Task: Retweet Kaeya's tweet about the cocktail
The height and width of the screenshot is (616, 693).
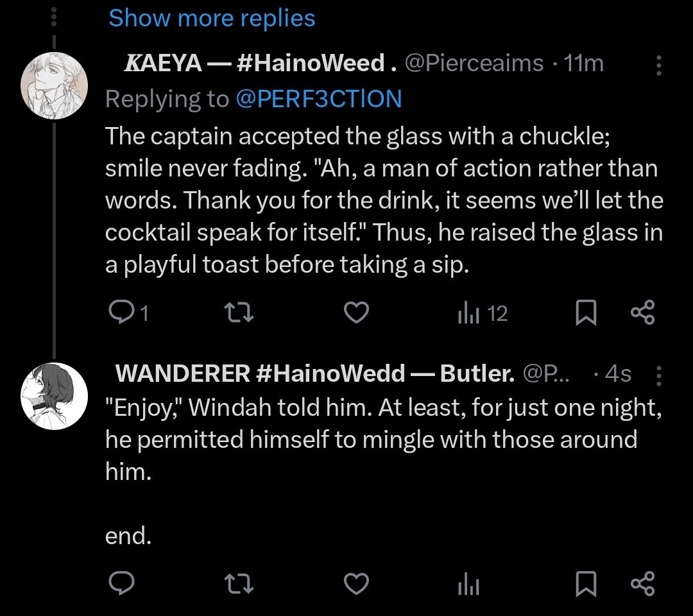Action: tap(239, 312)
